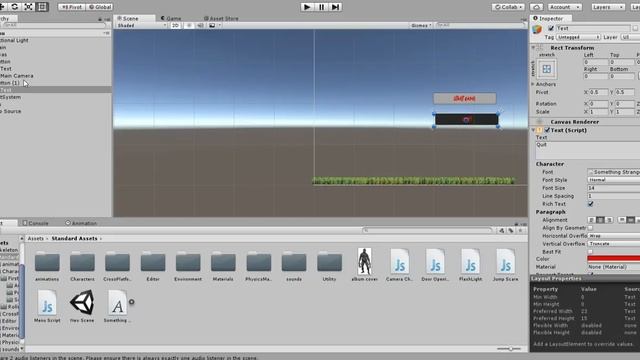Select the Rect Transform tool
This screenshot has width=640, height=360.
coord(42,7)
